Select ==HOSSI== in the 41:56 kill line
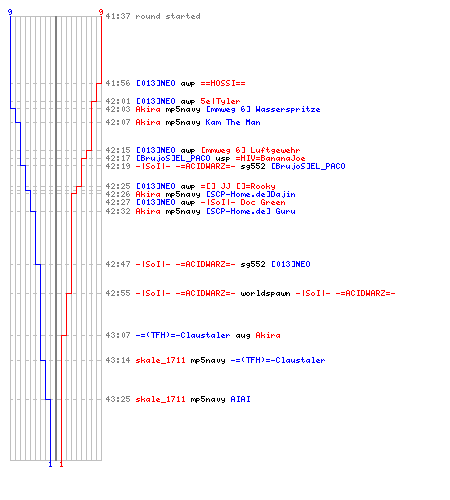Image resolution: width=450 pixels, height=500 pixels. click(x=223, y=83)
